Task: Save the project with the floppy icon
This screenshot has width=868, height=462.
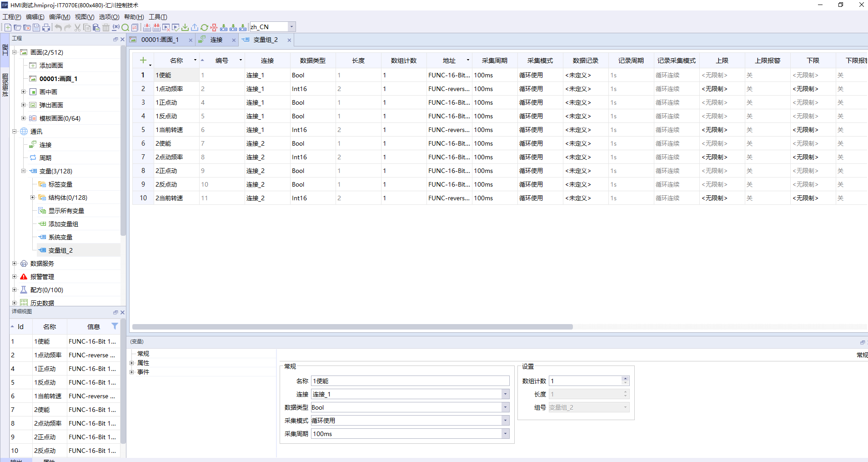Action: [36, 27]
